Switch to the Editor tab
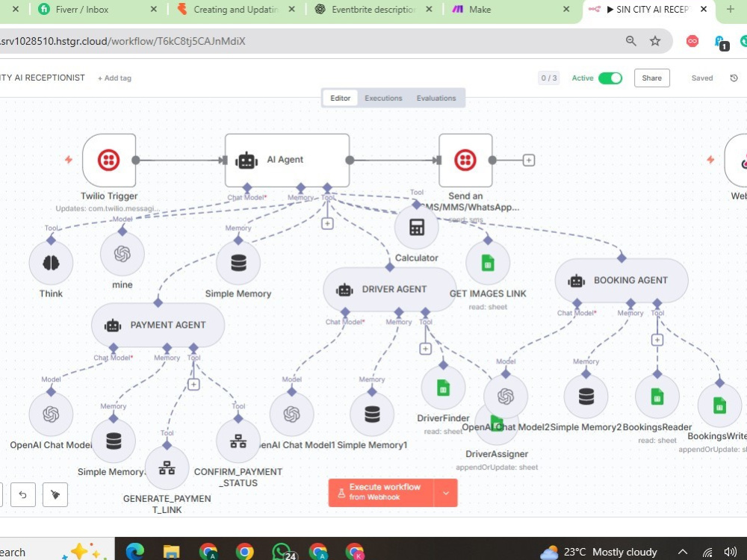This screenshot has height=560, width=747. click(340, 98)
